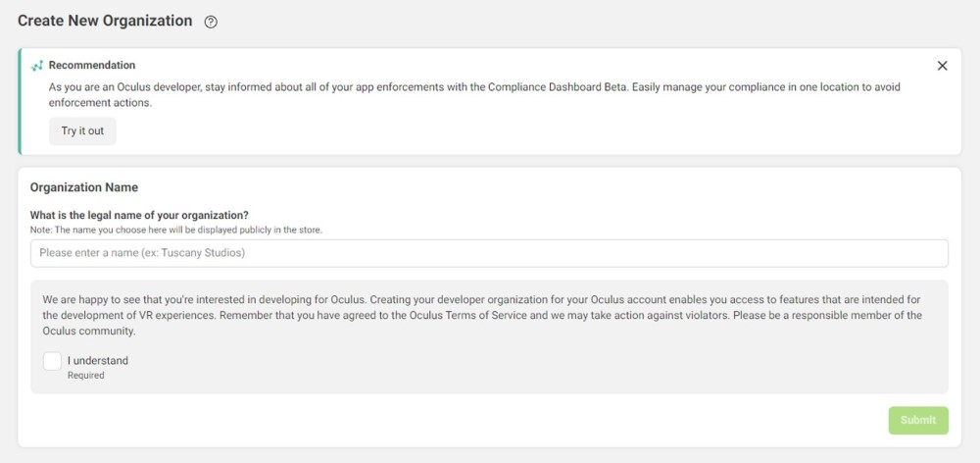Click the Create New Organization heading
980x463 pixels.
(x=105, y=22)
